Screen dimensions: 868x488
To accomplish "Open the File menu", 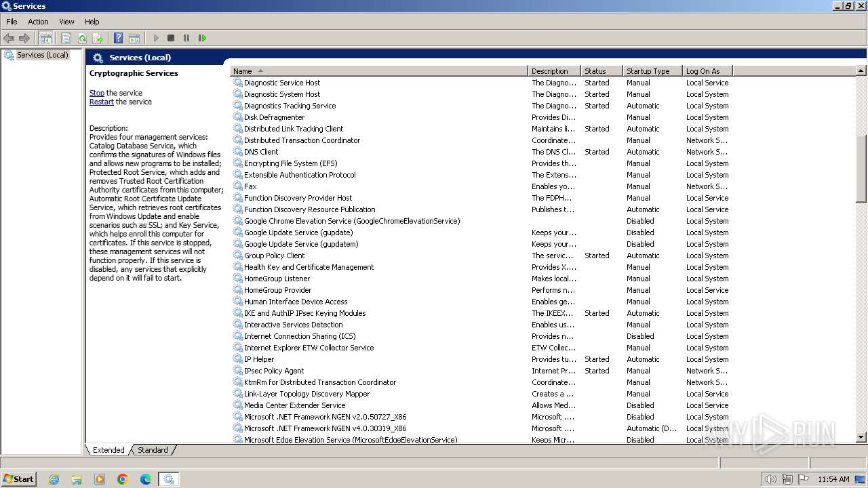I will (x=12, y=22).
